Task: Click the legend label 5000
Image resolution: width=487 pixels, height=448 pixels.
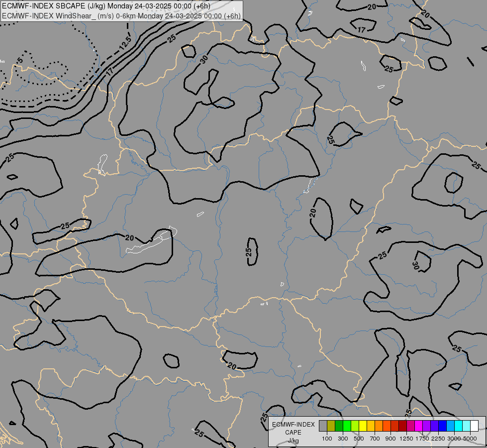Action: [x=470, y=439]
